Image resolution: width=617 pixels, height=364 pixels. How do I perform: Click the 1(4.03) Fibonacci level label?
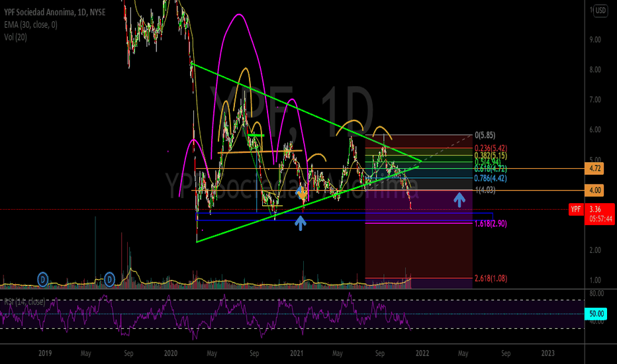pyautogui.click(x=485, y=190)
